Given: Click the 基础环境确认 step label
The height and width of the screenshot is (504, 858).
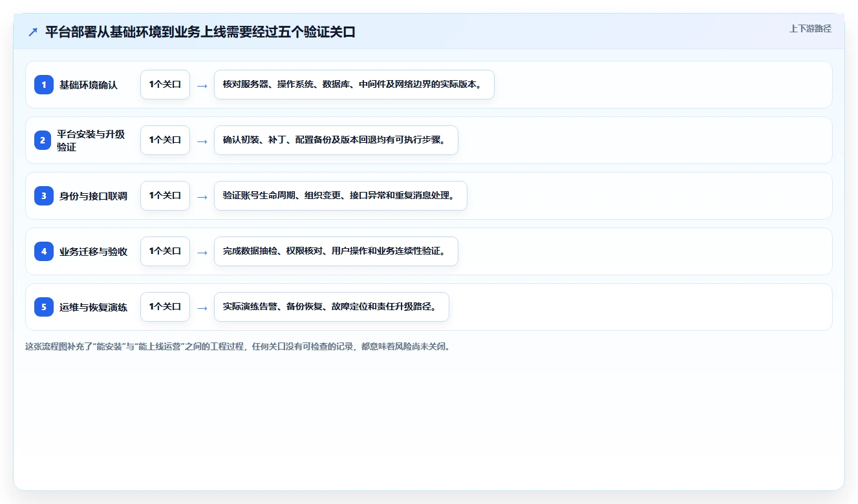Looking at the screenshot, I should [89, 85].
